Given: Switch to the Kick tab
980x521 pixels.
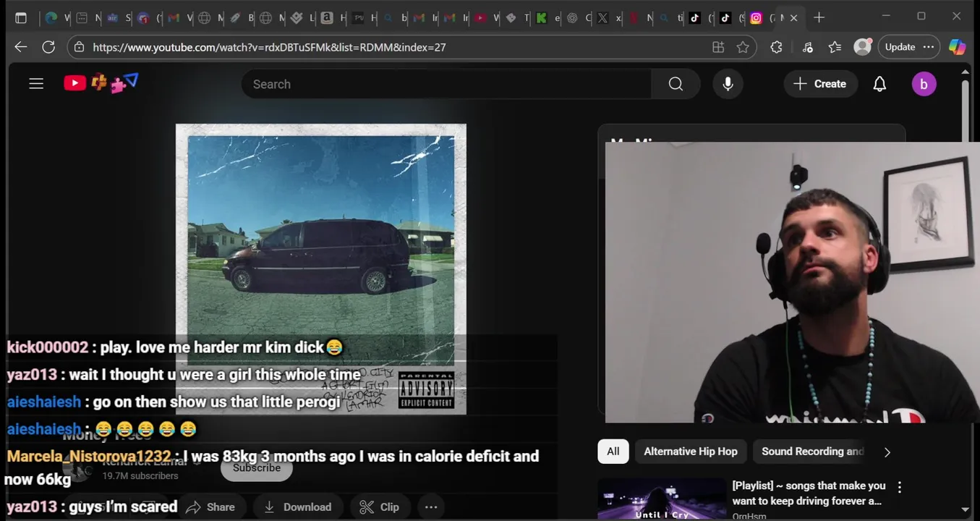Looking at the screenshot, I should [541, 18].
